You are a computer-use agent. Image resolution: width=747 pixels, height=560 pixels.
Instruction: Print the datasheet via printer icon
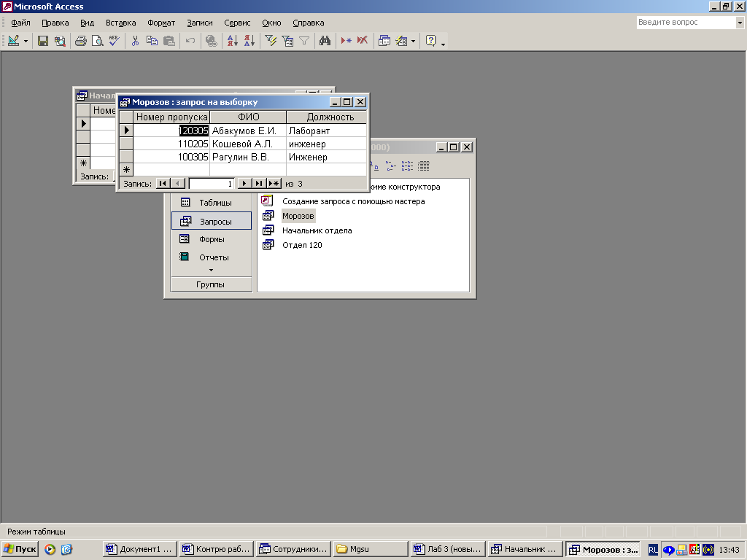pyautogui.click(x=81, y=41)
